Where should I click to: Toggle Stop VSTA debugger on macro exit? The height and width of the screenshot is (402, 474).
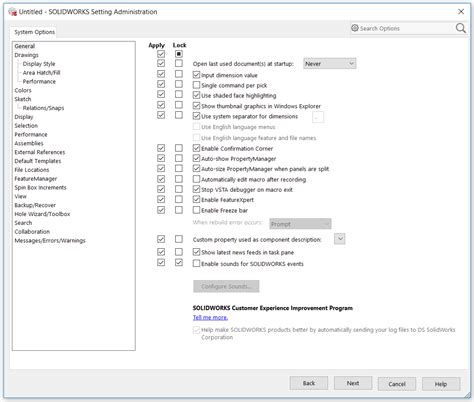196,189
